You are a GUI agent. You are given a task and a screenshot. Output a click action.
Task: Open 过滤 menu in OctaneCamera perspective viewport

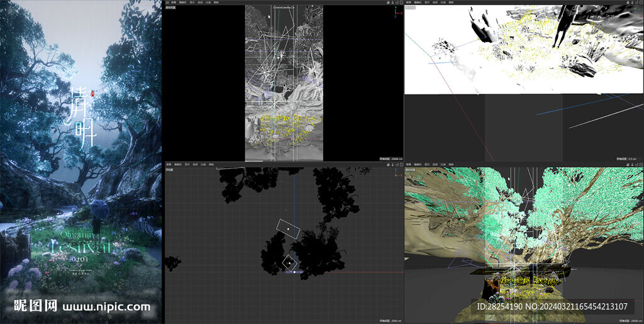[208, 3]
